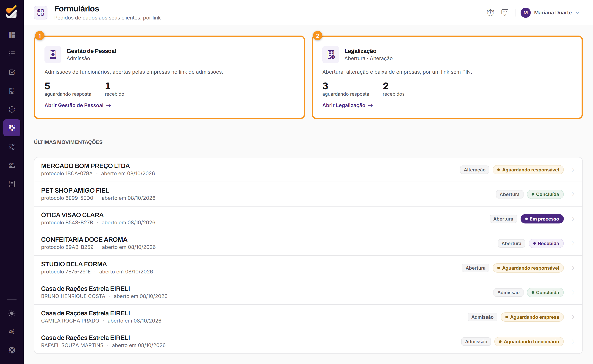Open the chat messages icon in header

pyautogui.click(x=505, y=12)
